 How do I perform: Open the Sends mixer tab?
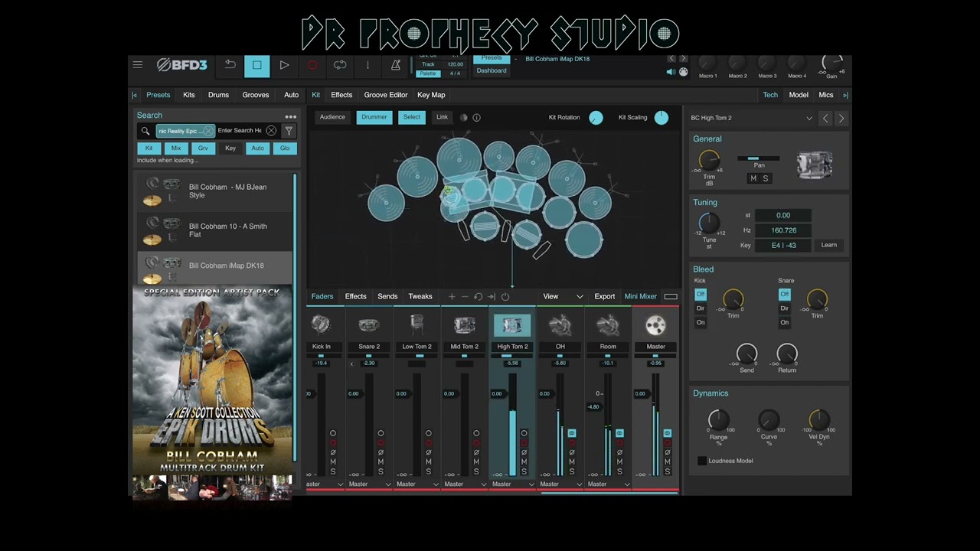387,296
